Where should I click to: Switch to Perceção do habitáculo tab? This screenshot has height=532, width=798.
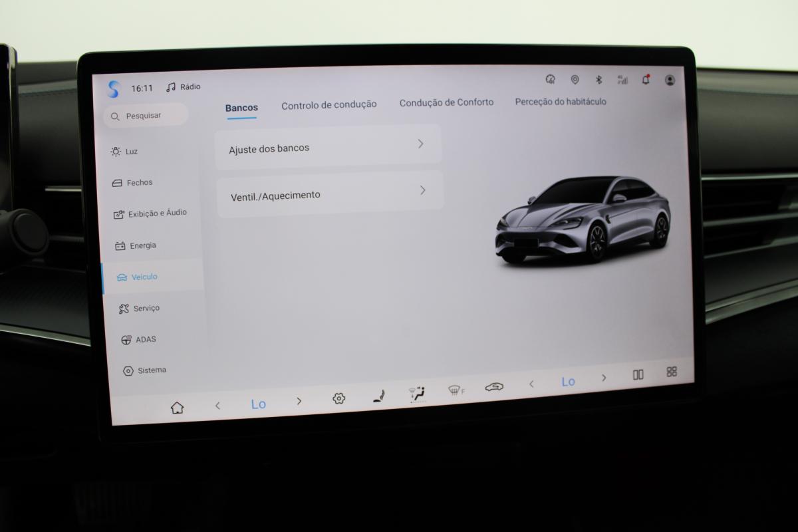[561, 102]
